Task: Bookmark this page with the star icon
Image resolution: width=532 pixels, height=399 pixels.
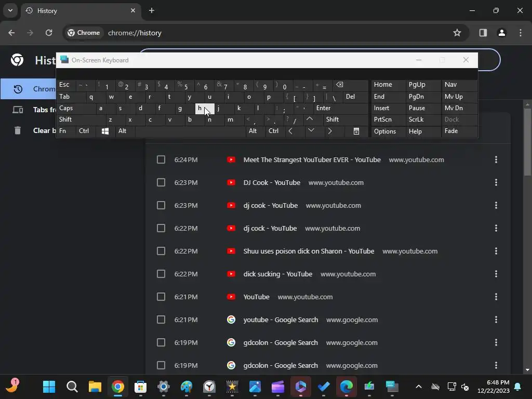Action: [x=457, y=33]
